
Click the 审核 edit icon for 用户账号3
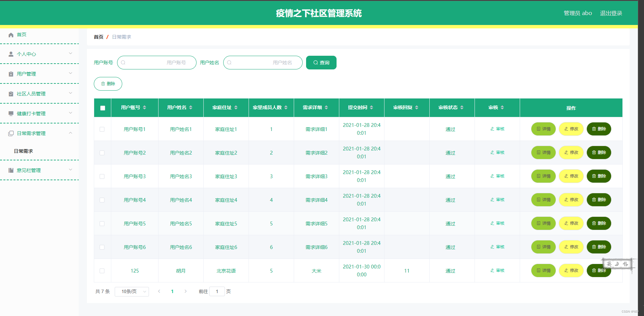pyautogui.click(x=492, y=176)
